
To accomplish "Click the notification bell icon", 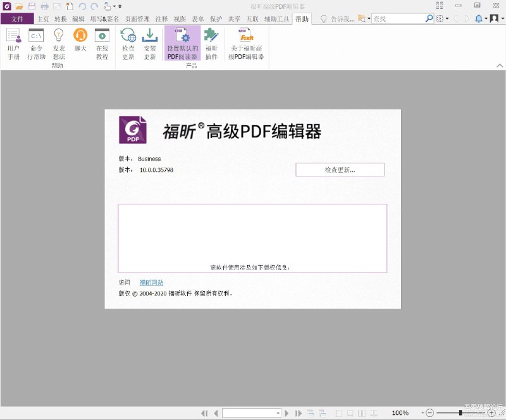I will pyautogui.click(x=479, y=19).
